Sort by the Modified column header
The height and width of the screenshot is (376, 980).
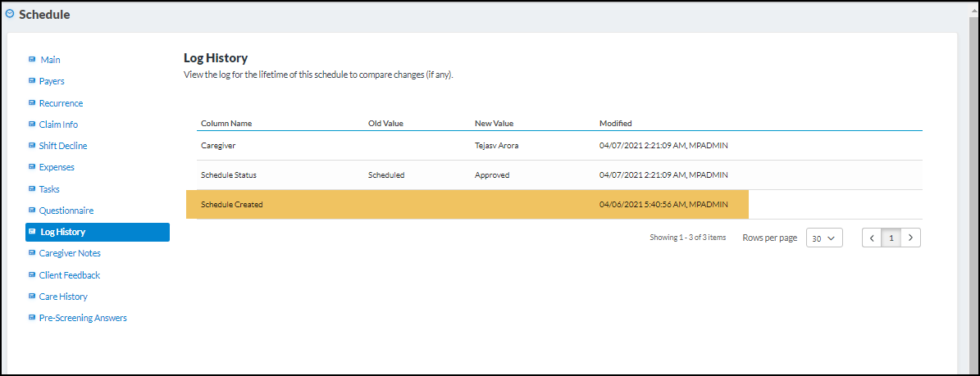click(615, 124)
